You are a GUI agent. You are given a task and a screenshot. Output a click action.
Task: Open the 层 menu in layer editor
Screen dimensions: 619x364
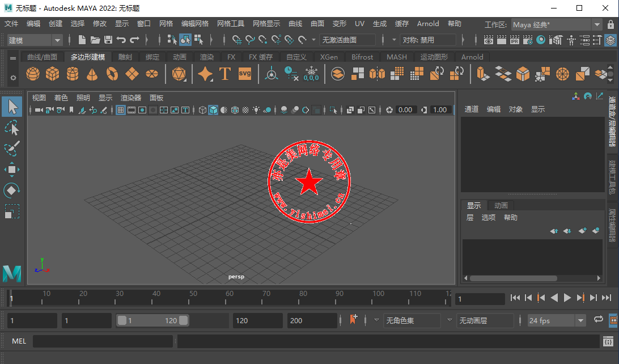tap(470, 218)
